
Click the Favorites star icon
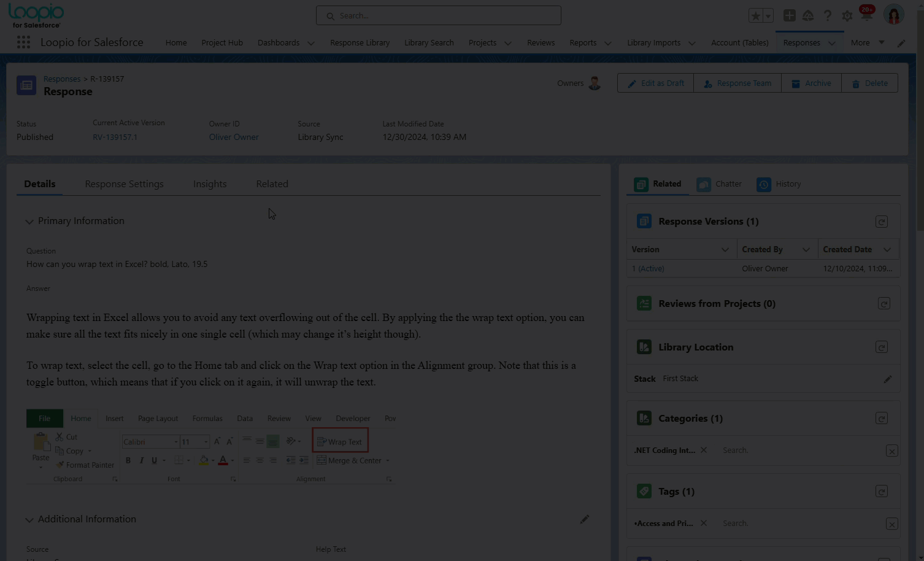pyautogui.click(x=756, y=16)
